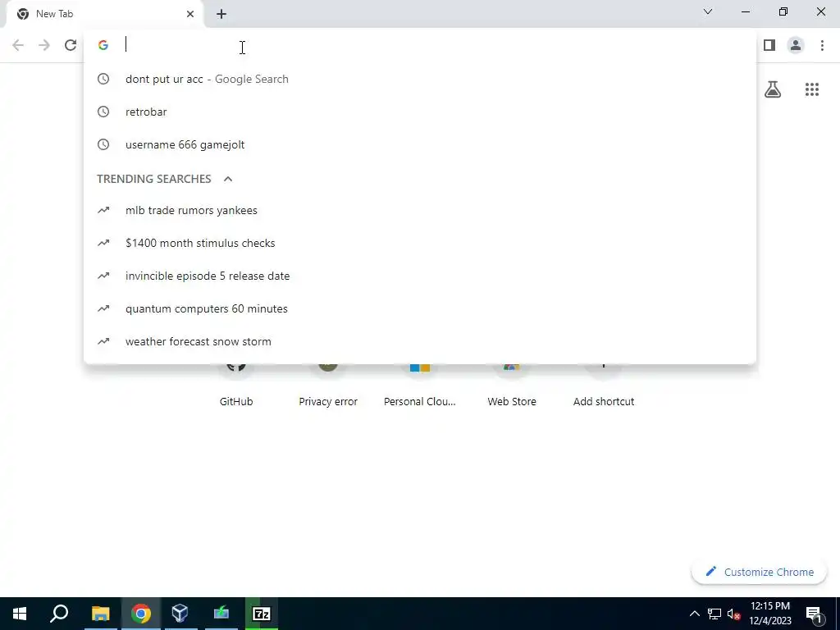The image size is (840, 630).
Task: Open the Windows Start menu
Action: pos(20,614)
